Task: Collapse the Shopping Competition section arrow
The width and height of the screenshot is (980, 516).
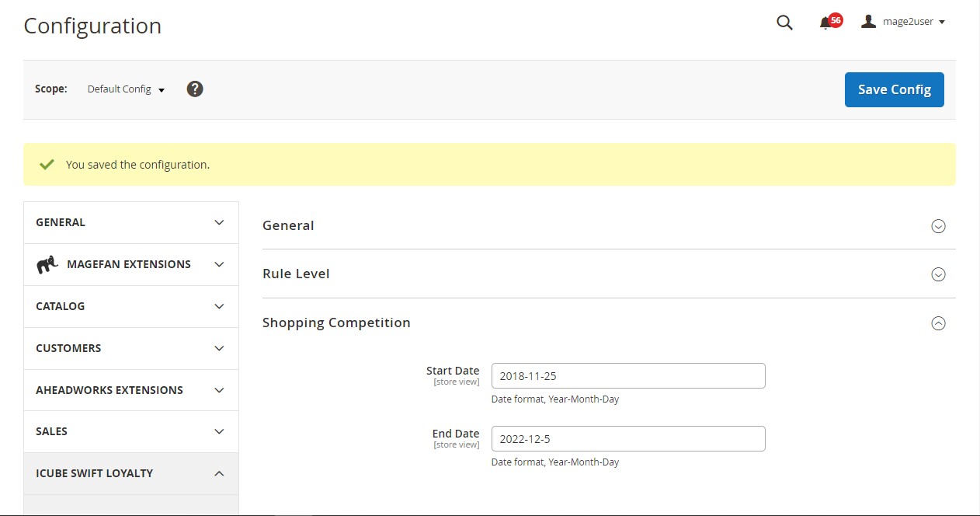Action: coord(938,323)
